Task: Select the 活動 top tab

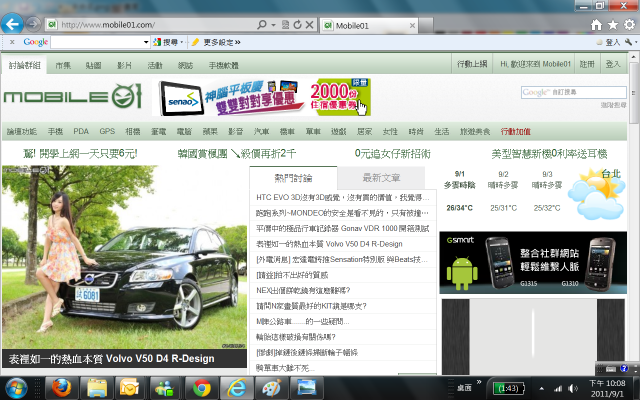Action: pos(155,65)
